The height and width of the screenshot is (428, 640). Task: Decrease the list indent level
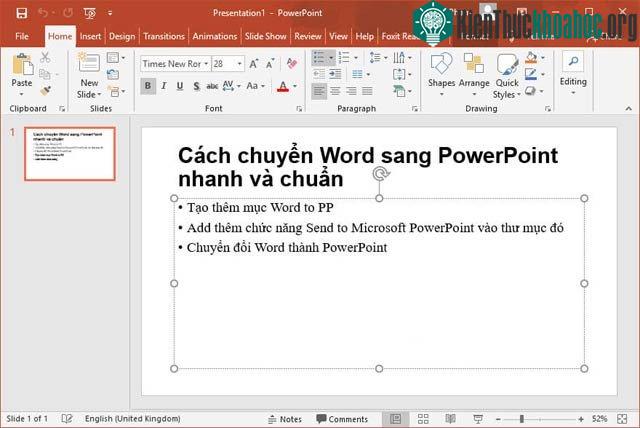point(319,74)
